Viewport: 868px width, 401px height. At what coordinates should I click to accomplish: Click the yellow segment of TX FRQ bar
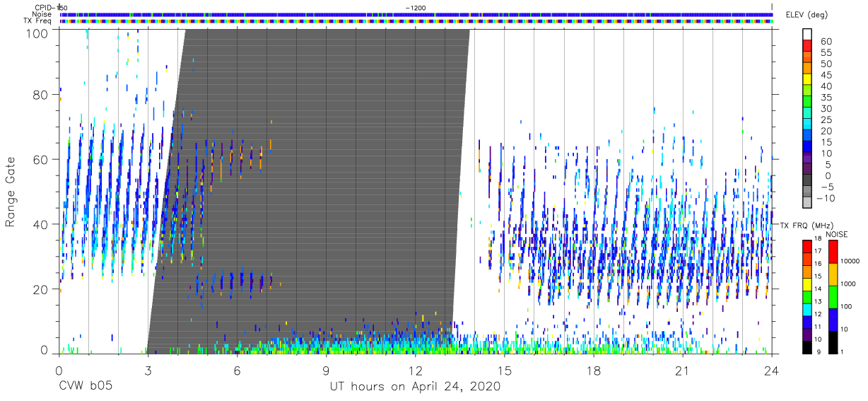[807, 285]
